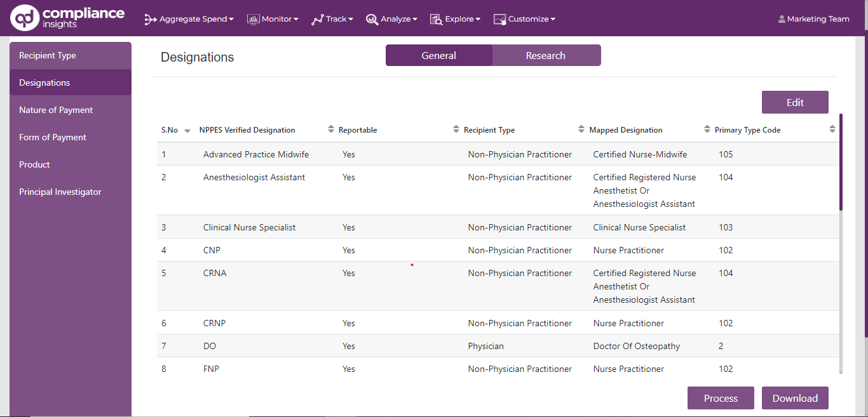Click the Marketing Team user icon
This screenshot has height=417, width=868.
point(782,20)
